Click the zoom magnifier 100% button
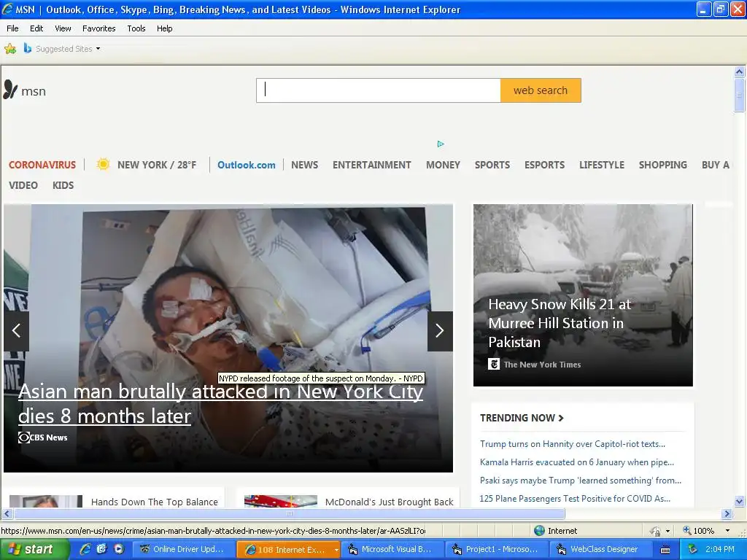Screen dimensions: 747x560 (x=698, y=531)
